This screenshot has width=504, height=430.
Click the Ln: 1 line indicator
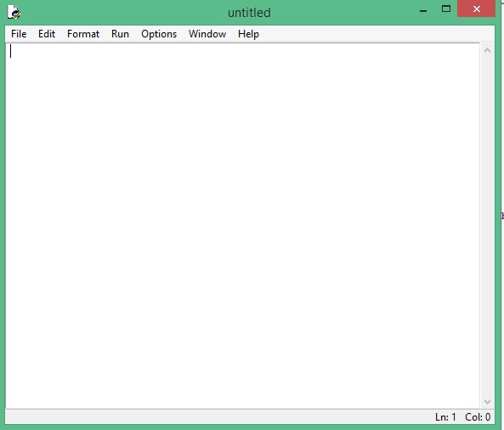[x=445, y=417]
